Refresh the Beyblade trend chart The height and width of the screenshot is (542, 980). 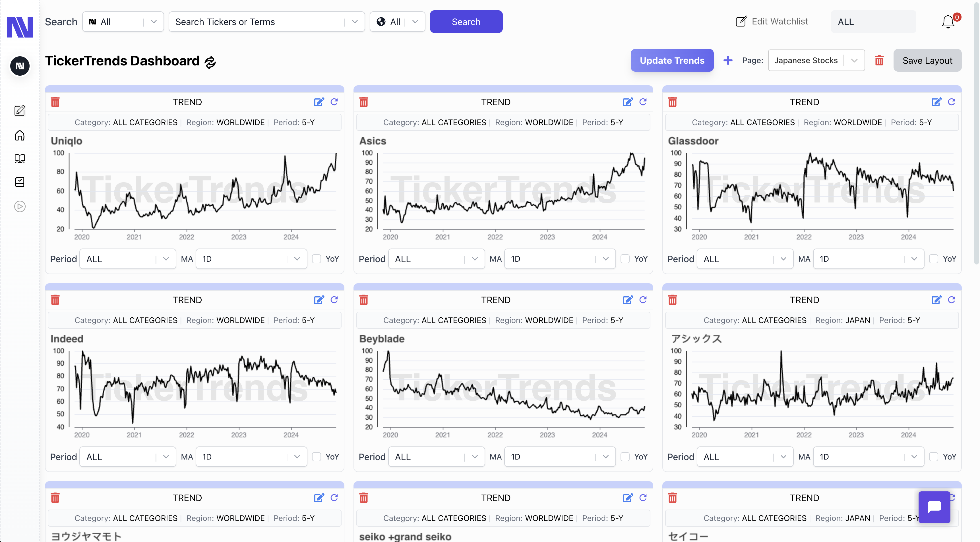tap(643, 299)
